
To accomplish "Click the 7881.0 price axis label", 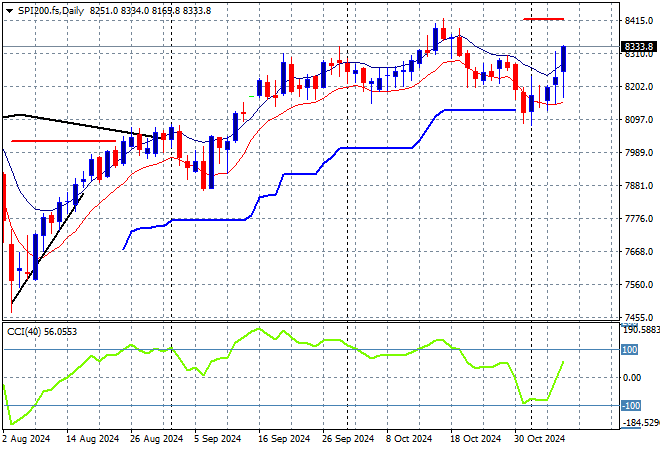I will point(639,186).
